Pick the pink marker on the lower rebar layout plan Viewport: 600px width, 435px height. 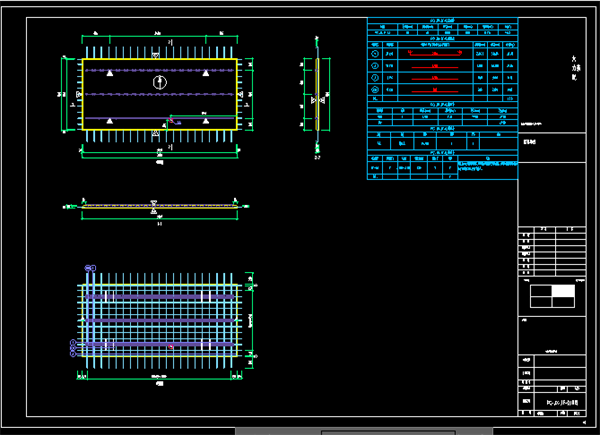[x=171, y=347]
